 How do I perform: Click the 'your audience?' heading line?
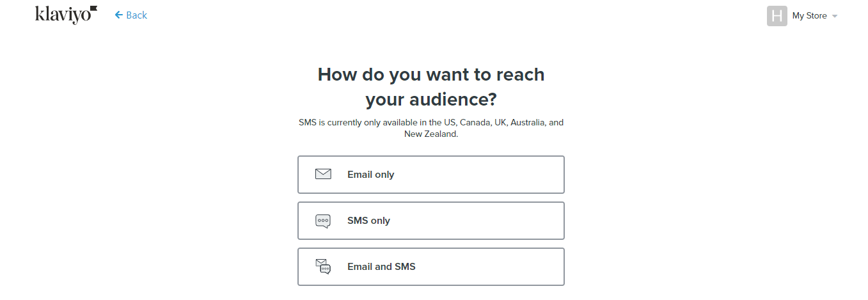pyautogui.click(x=431, y=100)
